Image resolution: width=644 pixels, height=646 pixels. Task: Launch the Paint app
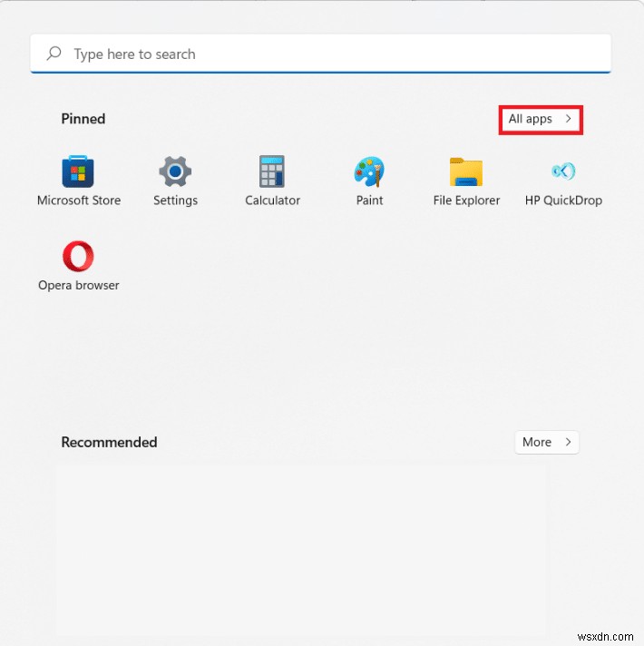369,181
